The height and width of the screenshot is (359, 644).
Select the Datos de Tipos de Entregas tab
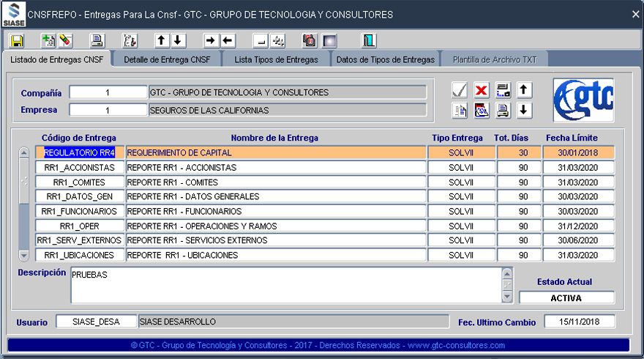coord(385,60)
